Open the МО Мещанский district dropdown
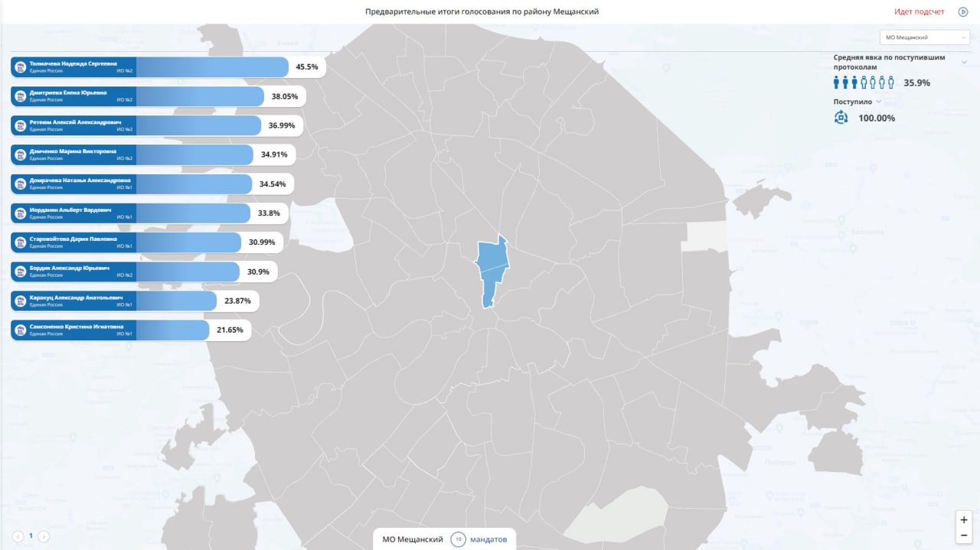 click(925, 37)
